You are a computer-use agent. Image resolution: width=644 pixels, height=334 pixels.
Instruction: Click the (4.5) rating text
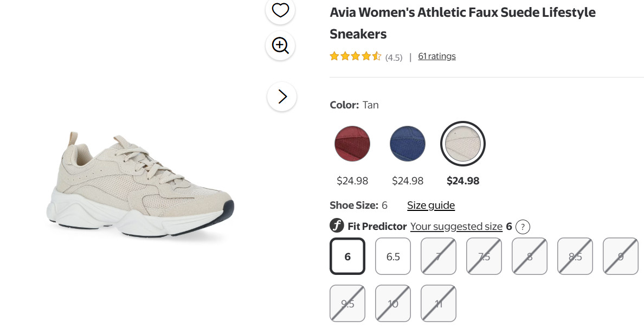click(394, 56)
